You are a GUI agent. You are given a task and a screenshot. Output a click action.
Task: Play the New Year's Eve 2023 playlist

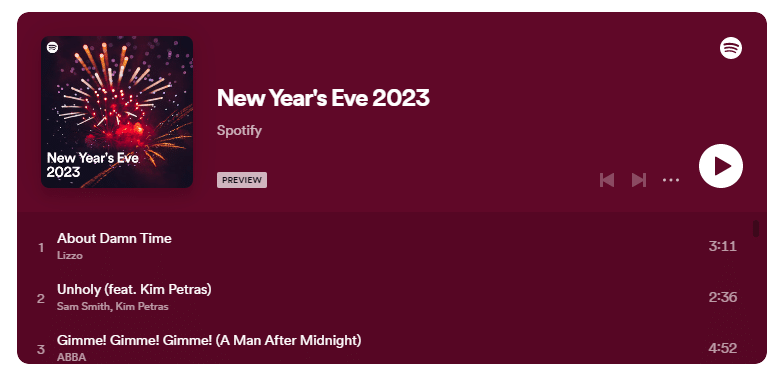(721, 166)
